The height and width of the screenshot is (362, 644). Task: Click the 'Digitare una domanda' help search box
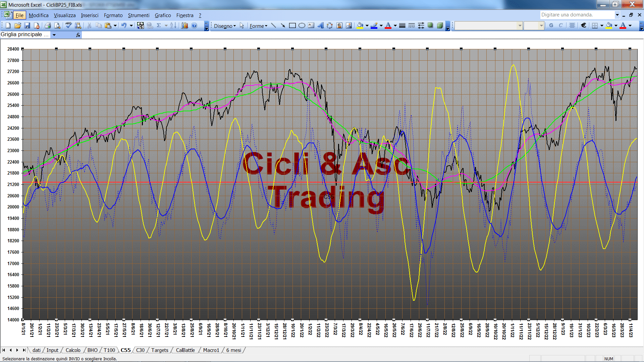[x=577, y=15]
